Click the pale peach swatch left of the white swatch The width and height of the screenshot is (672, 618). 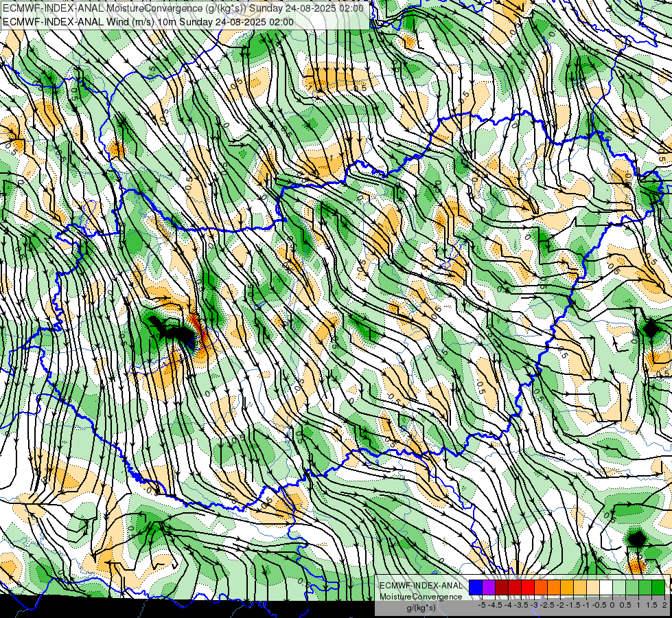[x=593, y=588]
